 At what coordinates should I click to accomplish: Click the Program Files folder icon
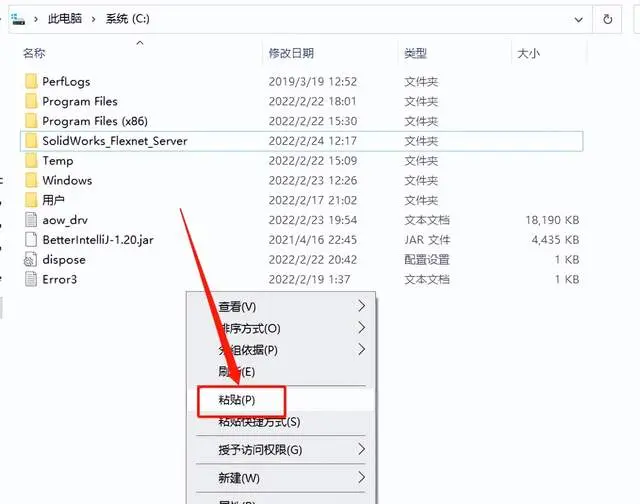coord(31,101)
